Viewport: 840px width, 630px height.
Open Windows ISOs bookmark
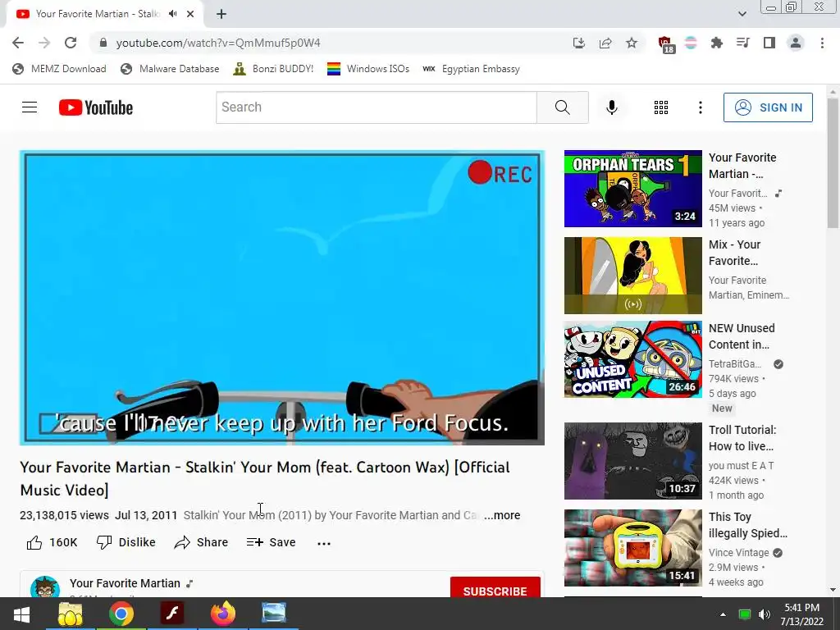368,69
